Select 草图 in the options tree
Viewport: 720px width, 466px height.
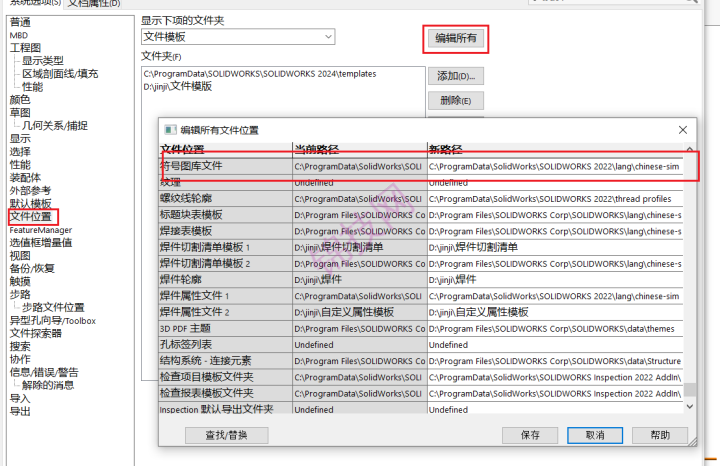[20, 112]
